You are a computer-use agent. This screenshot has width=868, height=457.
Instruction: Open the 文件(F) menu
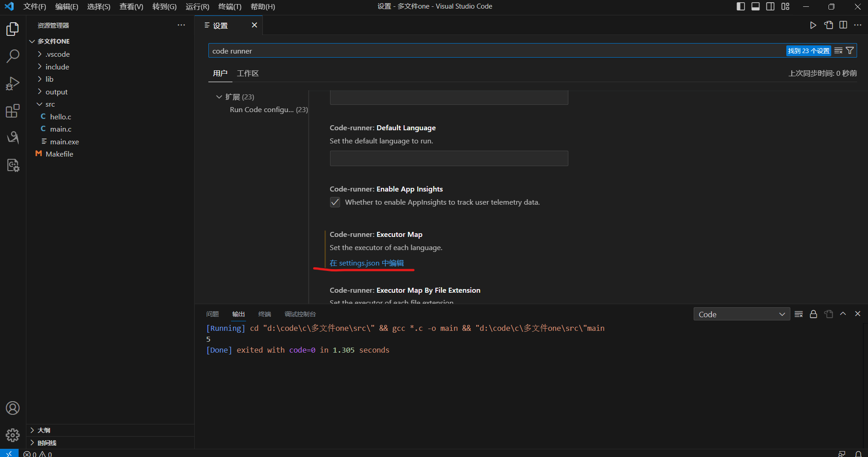pyautogui.click(x=35, y=6)
